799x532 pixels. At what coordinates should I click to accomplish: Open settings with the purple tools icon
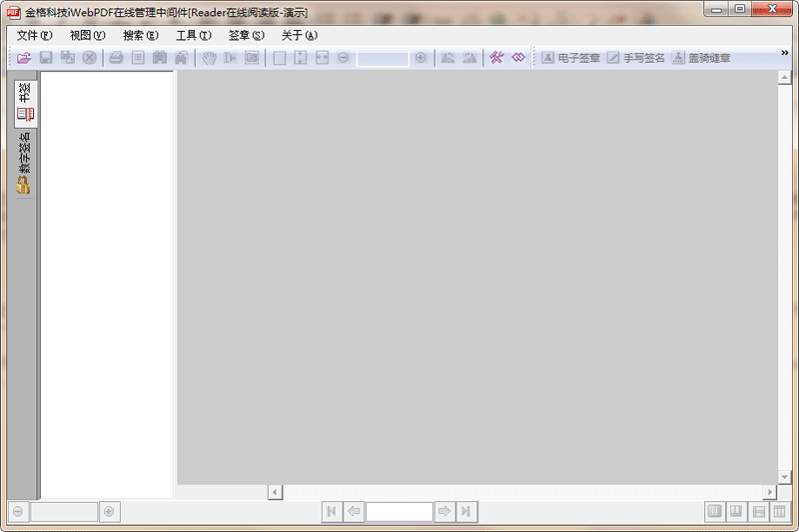(496, 57)
